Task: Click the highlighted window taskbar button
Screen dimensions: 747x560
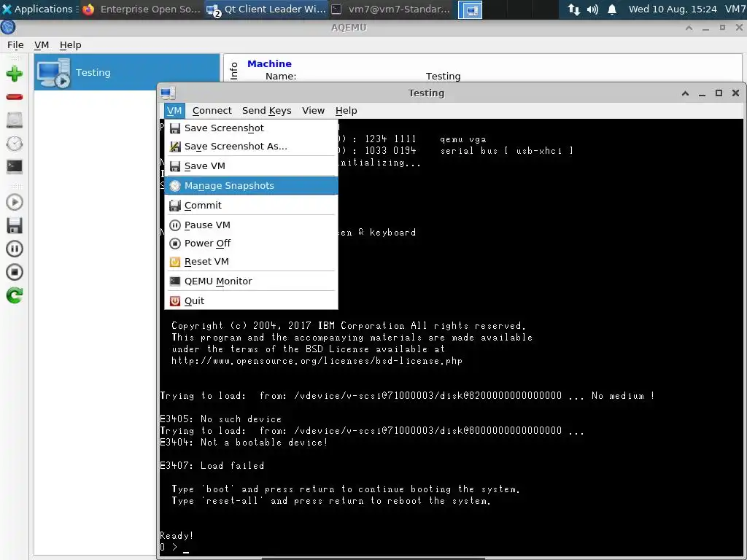Action: coord(470,9)
